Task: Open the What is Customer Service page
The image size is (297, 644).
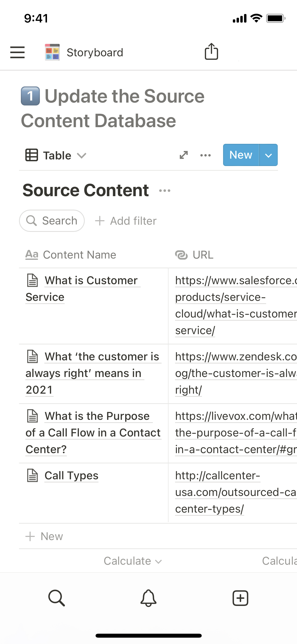Action: pos(91,281)
